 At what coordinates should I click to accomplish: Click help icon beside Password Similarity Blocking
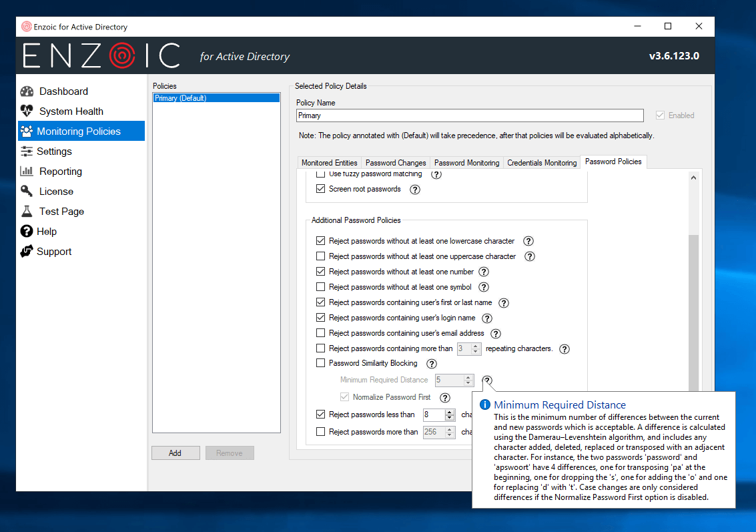click(432, 364)
